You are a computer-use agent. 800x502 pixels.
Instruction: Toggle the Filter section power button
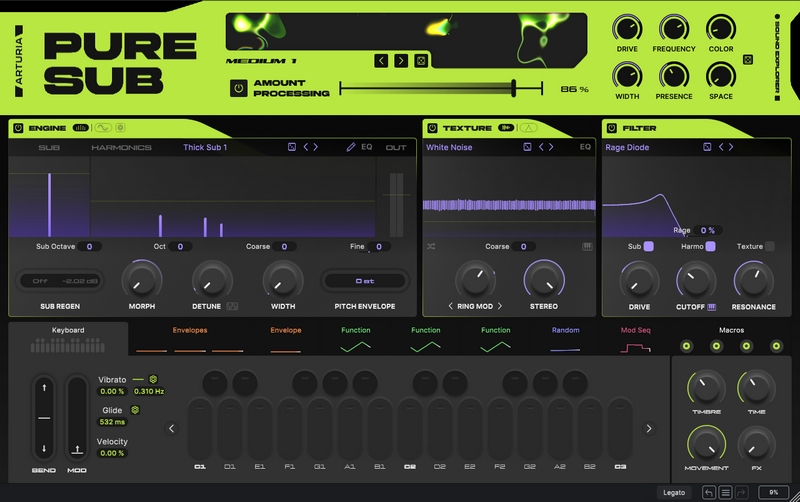coord(611,128)
